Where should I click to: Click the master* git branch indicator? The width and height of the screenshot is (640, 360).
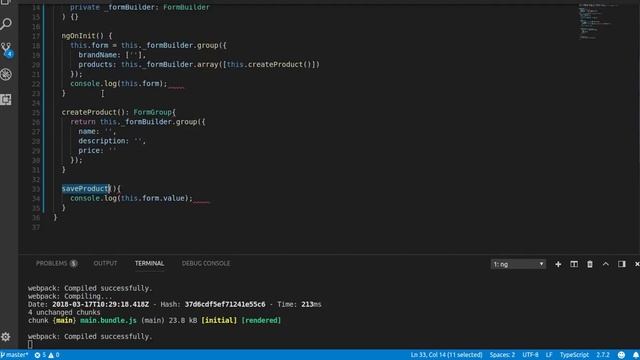[15, 355]
